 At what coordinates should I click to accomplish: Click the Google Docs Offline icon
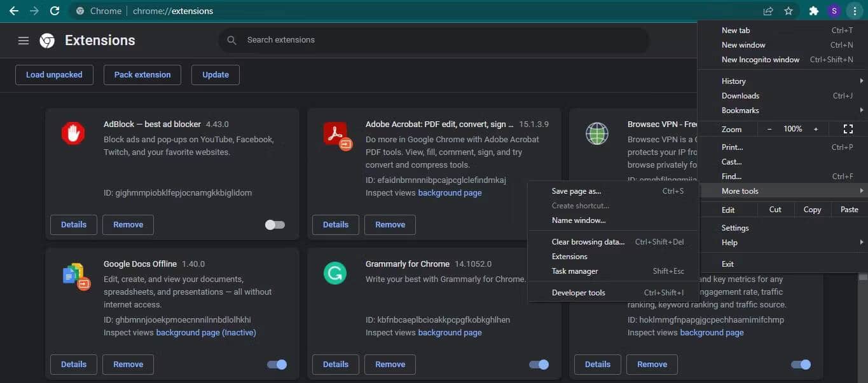(74, 274)
